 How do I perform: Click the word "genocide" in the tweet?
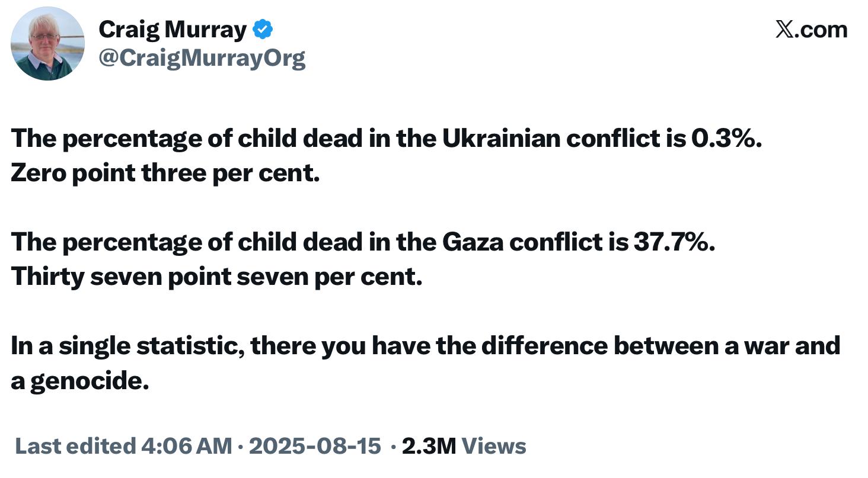[87, 381]
